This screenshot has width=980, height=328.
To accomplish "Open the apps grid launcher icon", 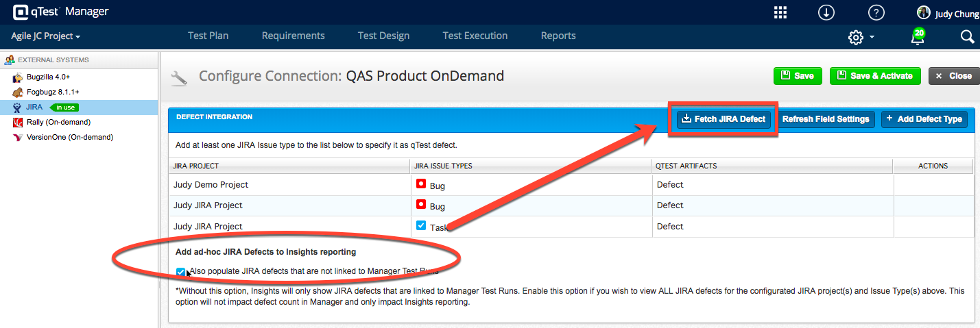I will (780, 12).
